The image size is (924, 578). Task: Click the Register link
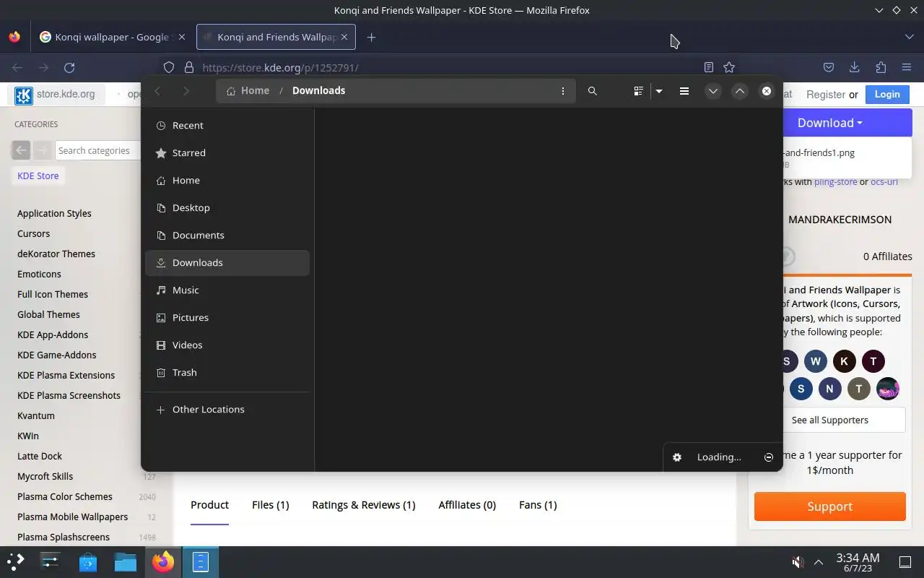(825, 95)
